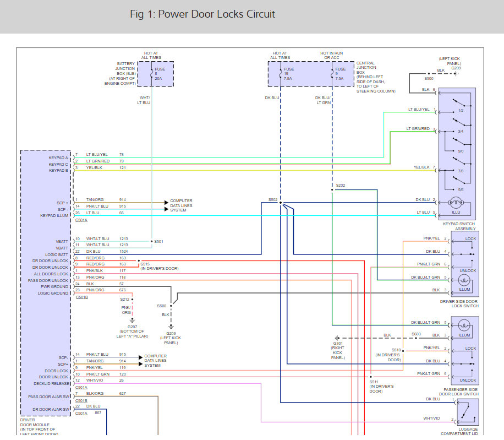Click the 'LOGIC GROUND' pin label
Viewport: 504px width, 440px height.
click(53, 294)
